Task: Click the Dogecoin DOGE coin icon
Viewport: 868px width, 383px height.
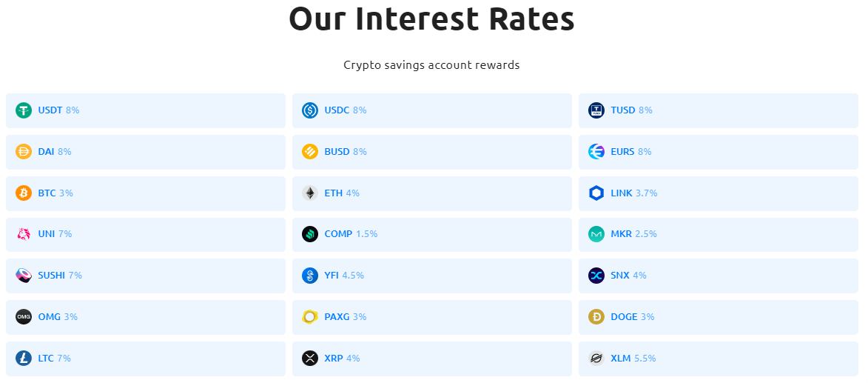Action: 596,317
